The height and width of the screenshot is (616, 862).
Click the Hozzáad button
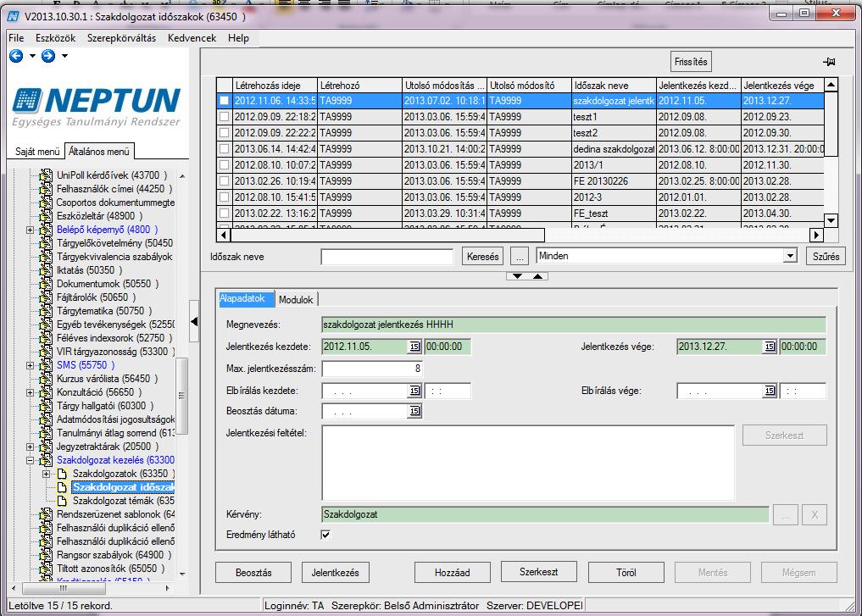tap(453, 573)
